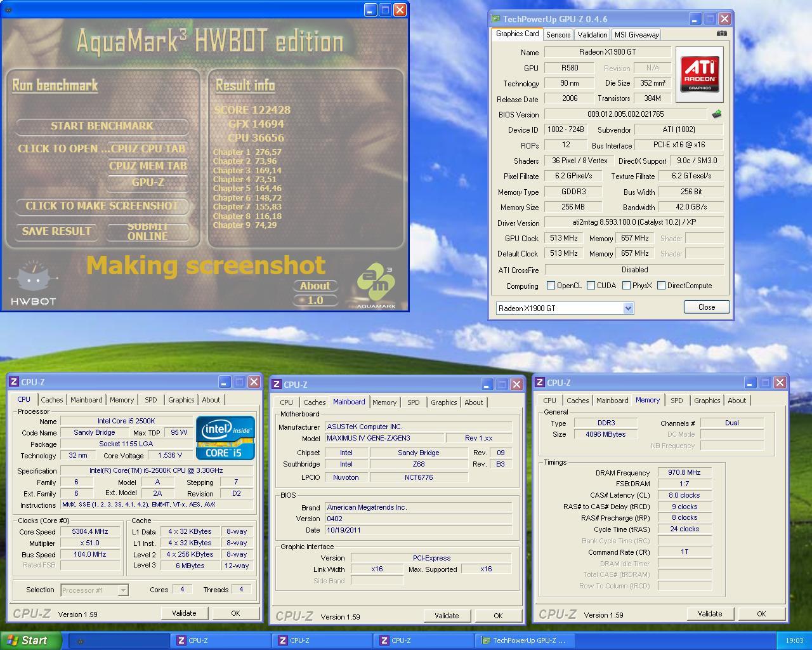Click the BIOS Version field in GPU-Z
Image resolution: width=812 pixels, height=650 pixels.
(625, 114)
